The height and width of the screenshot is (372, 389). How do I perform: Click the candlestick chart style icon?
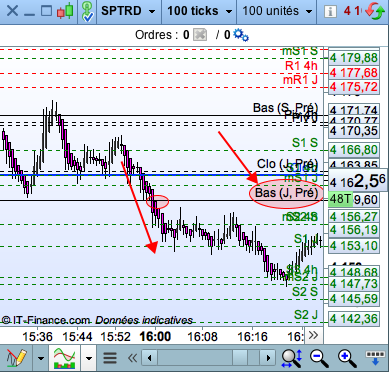tap(65, 11)
